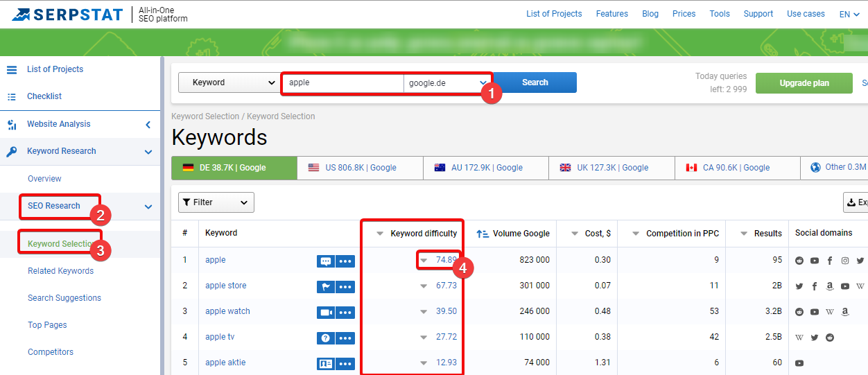Screen dimensions: 868x375
Task: Click the Keyword Research key icon
Action: tap(12, 152)
